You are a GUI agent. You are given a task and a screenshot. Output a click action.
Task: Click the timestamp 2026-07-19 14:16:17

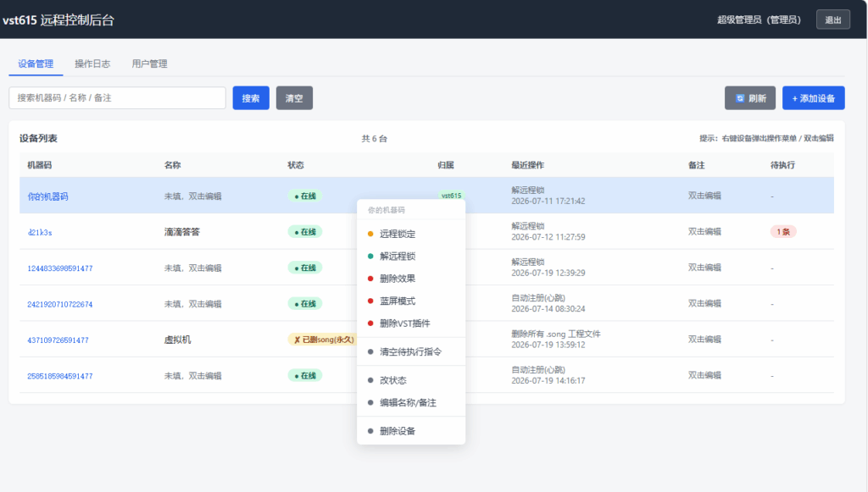pyautogui.click(x=548, y=381)
